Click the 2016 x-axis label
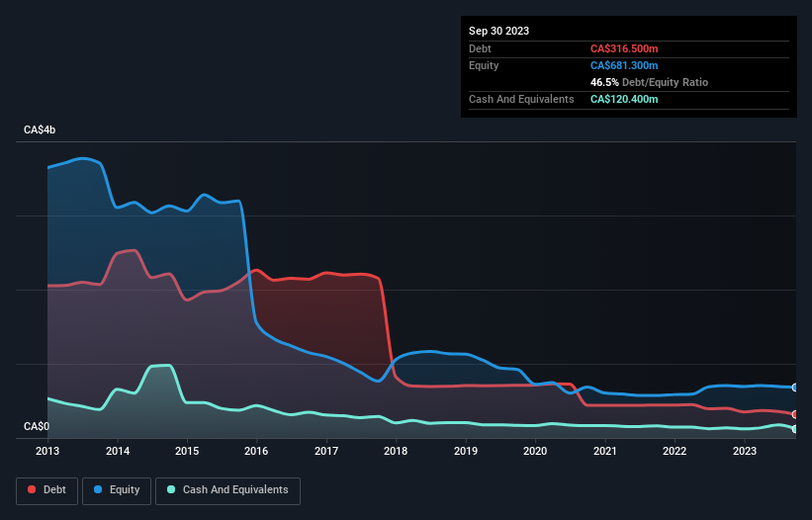 click(256, 451)
